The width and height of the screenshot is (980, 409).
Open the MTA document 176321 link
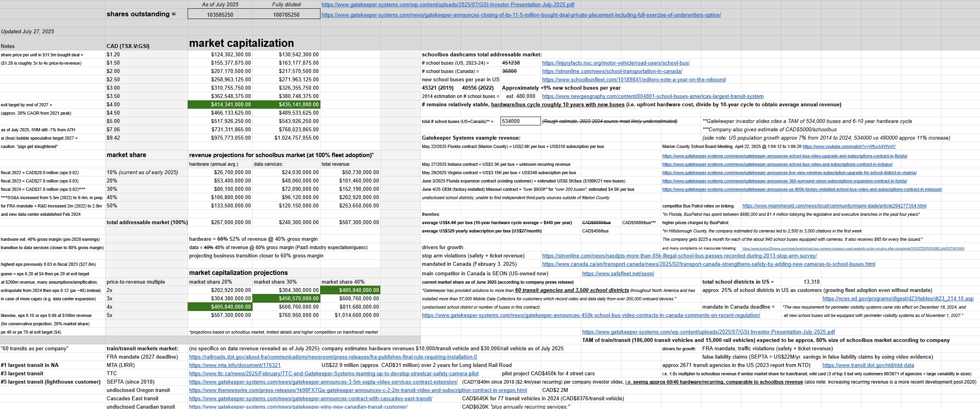click(x=235, y=365)
